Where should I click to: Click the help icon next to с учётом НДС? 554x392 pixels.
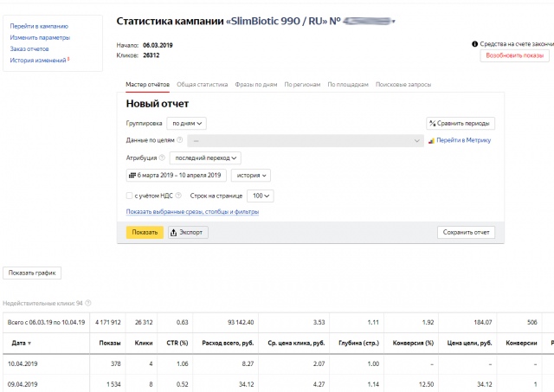pyautogui.click(x=178, y=196)
